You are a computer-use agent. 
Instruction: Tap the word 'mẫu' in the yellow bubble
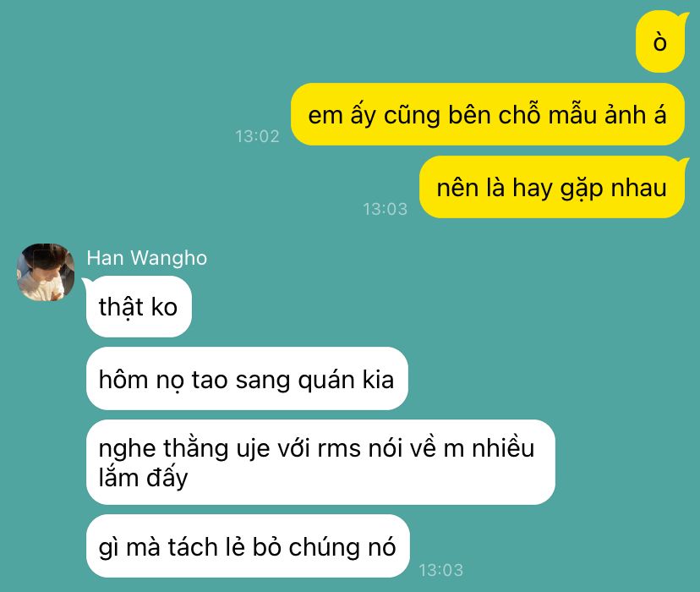pyautogui.click(x=572, y=114)
